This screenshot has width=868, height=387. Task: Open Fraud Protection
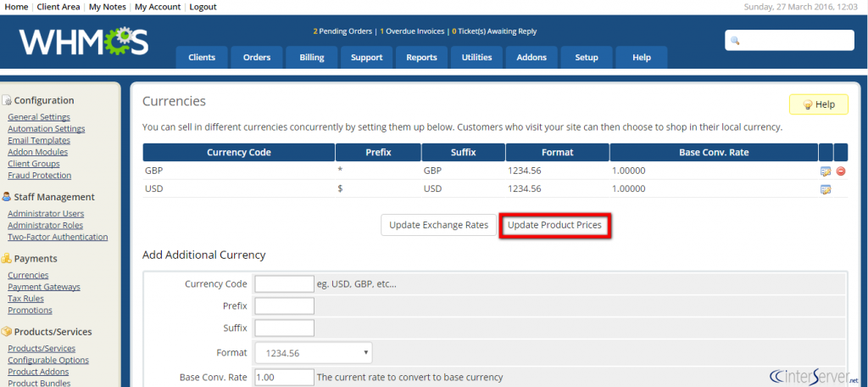click(39, 175)
